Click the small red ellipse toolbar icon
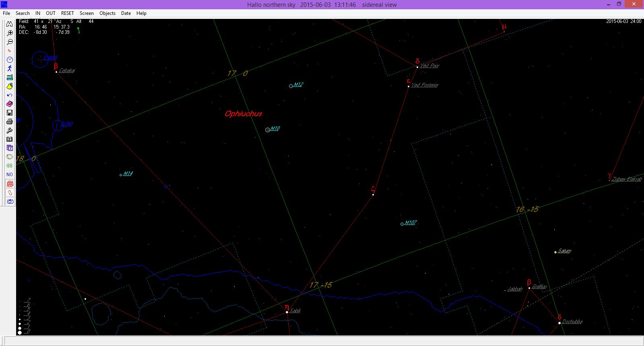The height and width of the screenshot is (346, 644). (x=10, y=51)
